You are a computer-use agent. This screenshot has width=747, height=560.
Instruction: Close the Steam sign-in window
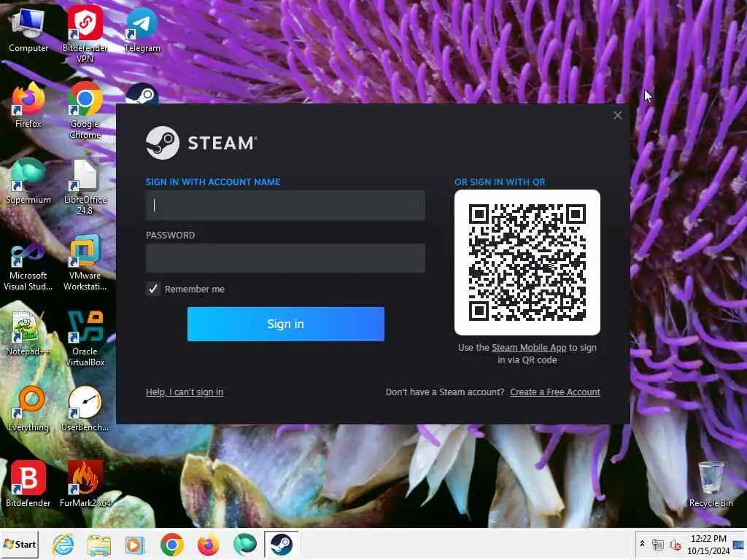click(x=617, y=115)
